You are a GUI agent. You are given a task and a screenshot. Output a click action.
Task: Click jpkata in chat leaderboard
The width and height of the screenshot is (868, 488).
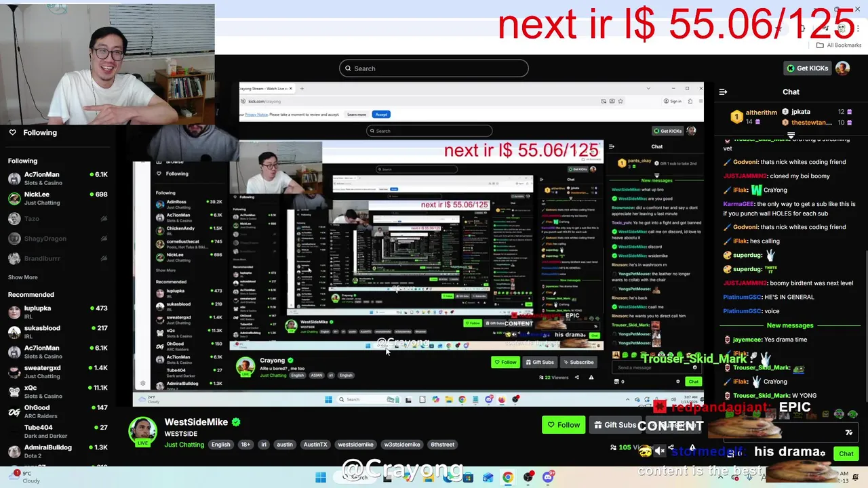pyautogui.click(x=800, y=112)
